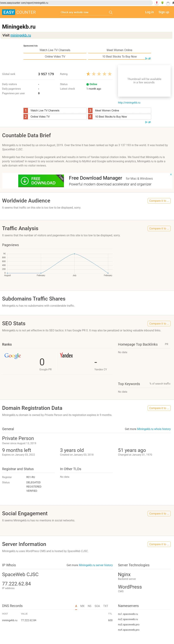Expand Compare dropdown in SEO Stats
Viewport: 174px width, 644px height.
[x=159, y=323]
